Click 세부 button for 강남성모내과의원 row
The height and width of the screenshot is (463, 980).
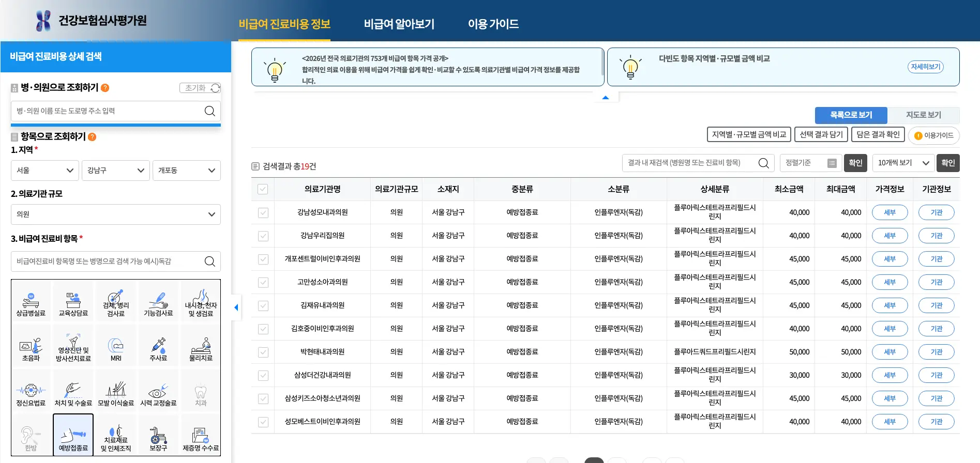pos(889,212)
